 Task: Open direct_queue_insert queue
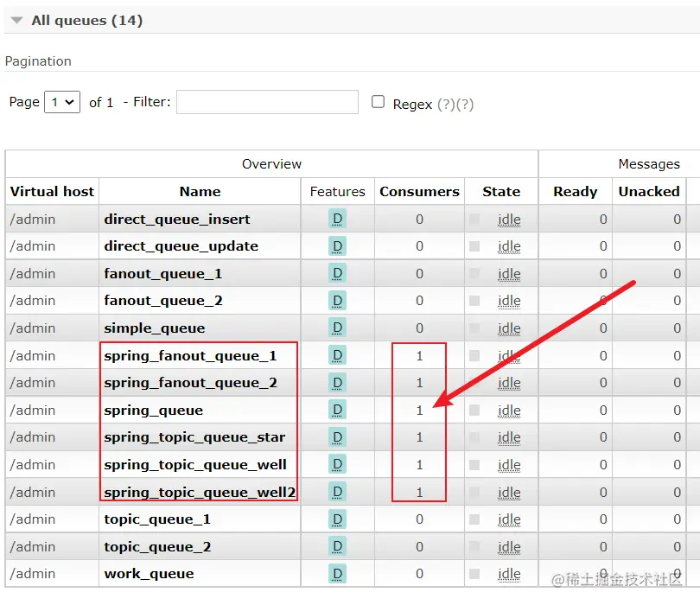point(177,220)
